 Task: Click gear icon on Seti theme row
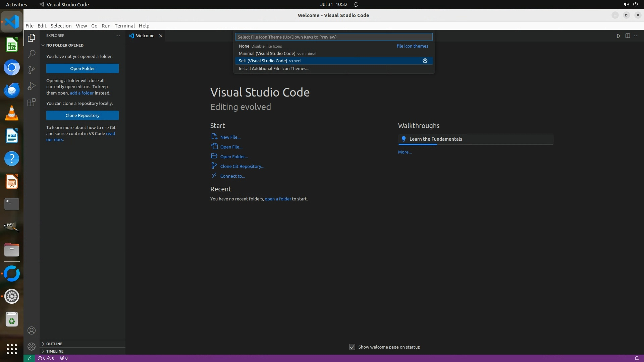point(425,61)
